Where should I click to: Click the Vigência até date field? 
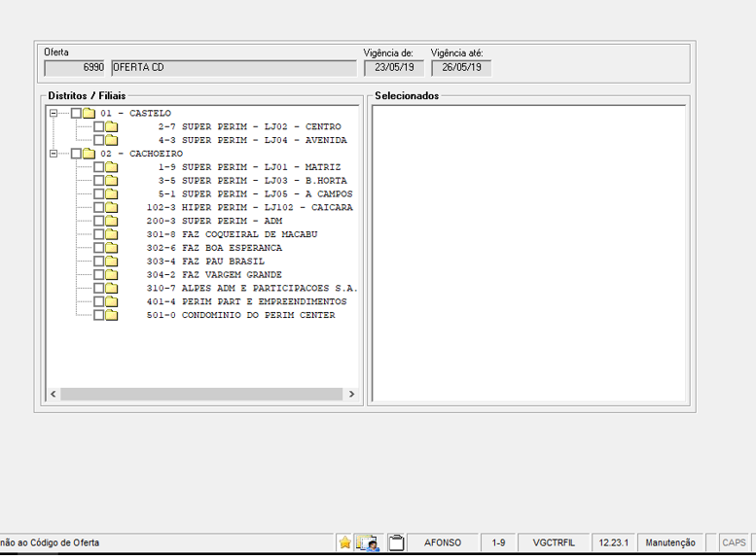[461, 68]
